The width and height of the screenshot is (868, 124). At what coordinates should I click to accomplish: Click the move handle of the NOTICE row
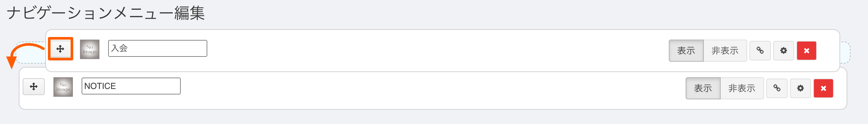34,87
